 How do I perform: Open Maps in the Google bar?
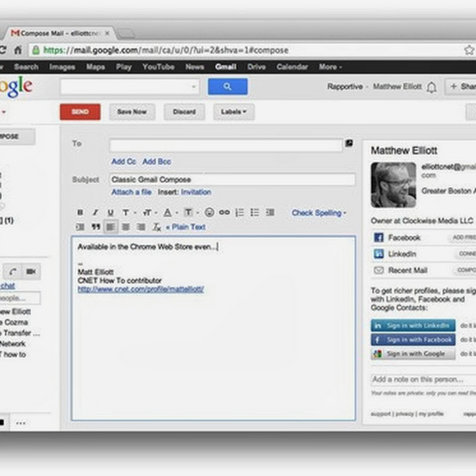pos(96,67)
